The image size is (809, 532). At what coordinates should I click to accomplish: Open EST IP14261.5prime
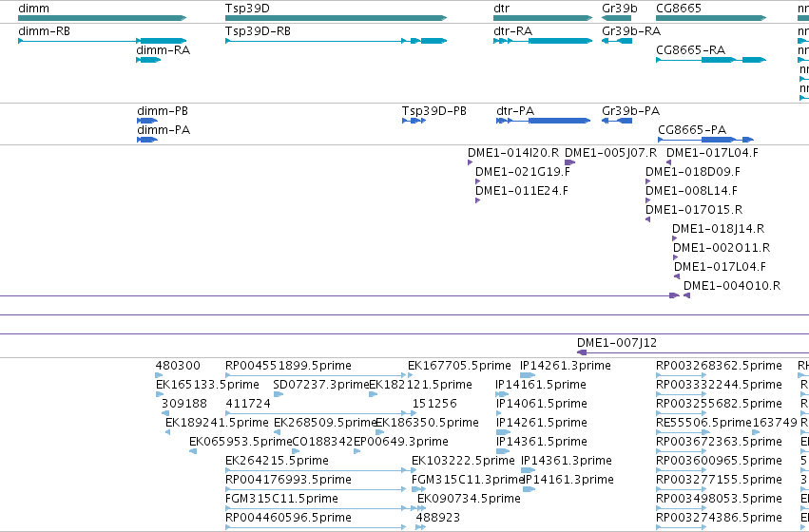coord(542,423)
